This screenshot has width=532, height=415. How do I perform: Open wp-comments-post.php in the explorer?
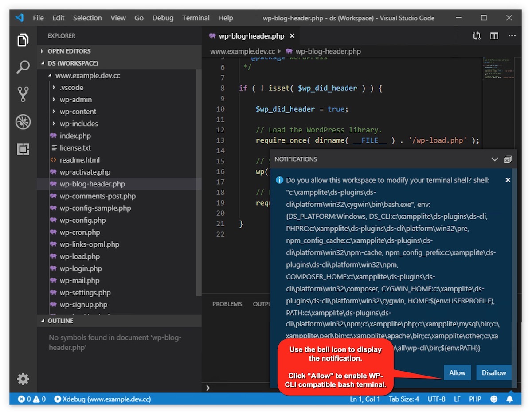point(98,196)
